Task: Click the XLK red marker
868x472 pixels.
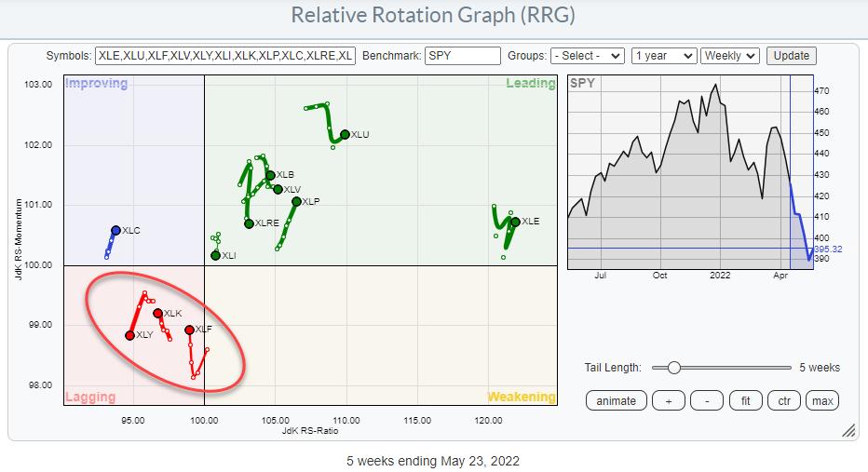Action: tap(157, 314)
